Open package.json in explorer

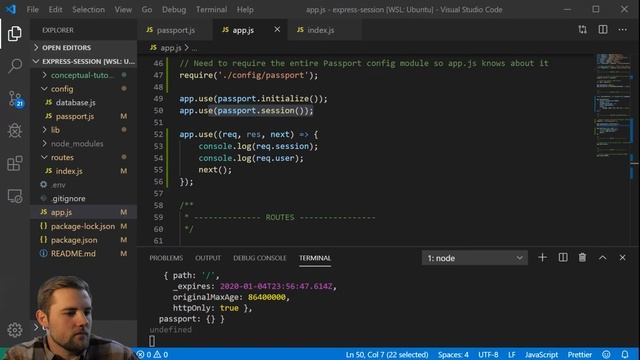84,240
